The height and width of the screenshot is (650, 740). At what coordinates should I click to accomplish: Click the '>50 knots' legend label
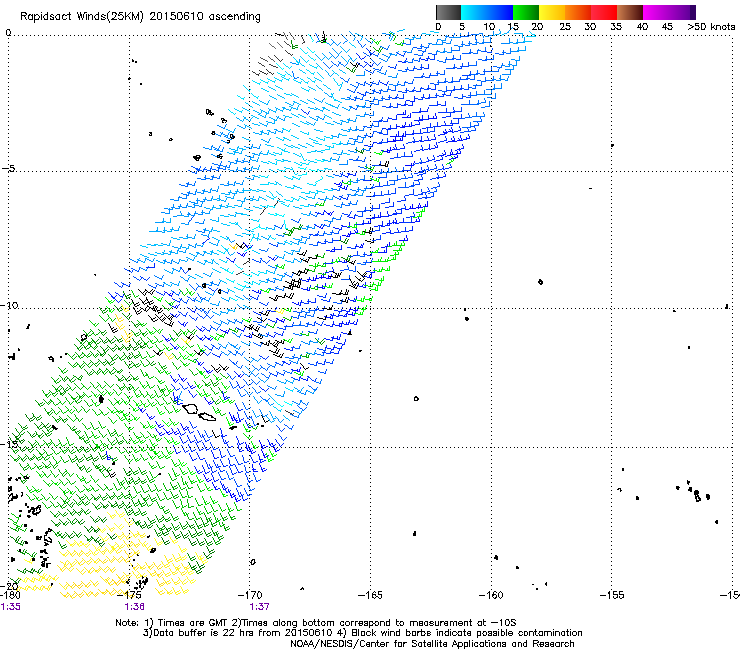coord(711,27)
